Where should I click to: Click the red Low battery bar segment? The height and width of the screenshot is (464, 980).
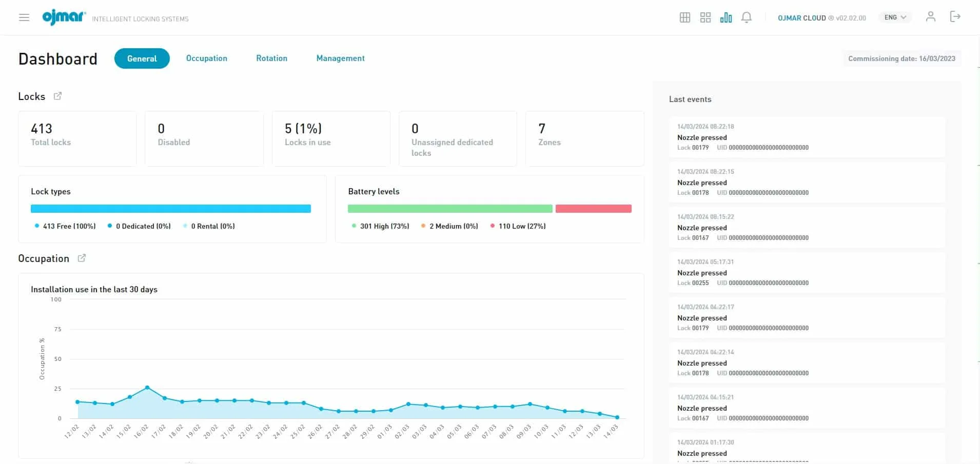(x=593, y=209)
